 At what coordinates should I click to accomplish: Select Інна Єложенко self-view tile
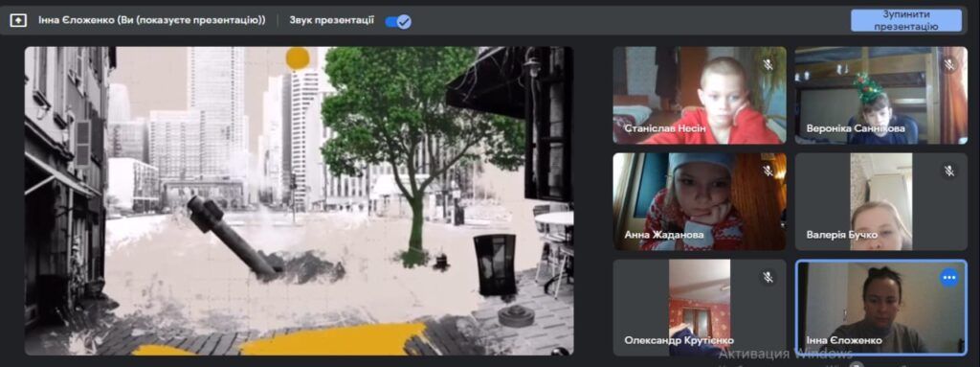(880, 308)
